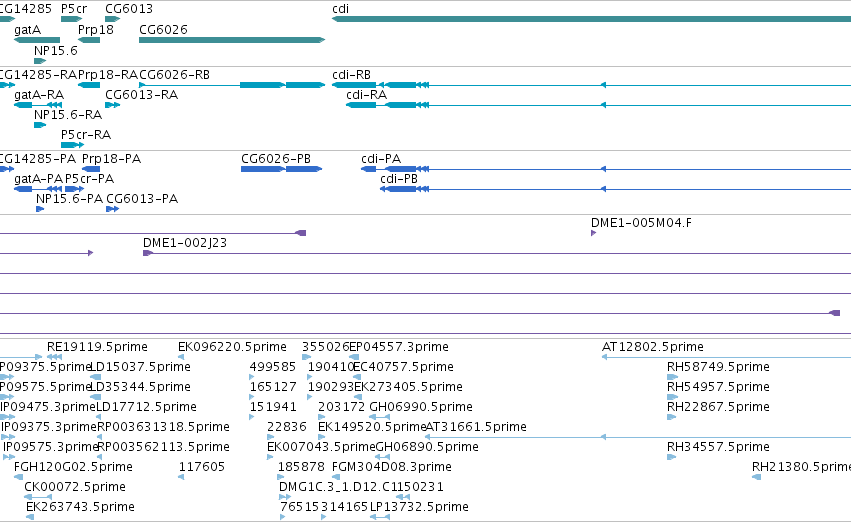Click the NP15.6 gene label
This screenshot has height=522, width=851.
(x=55, y=50)
